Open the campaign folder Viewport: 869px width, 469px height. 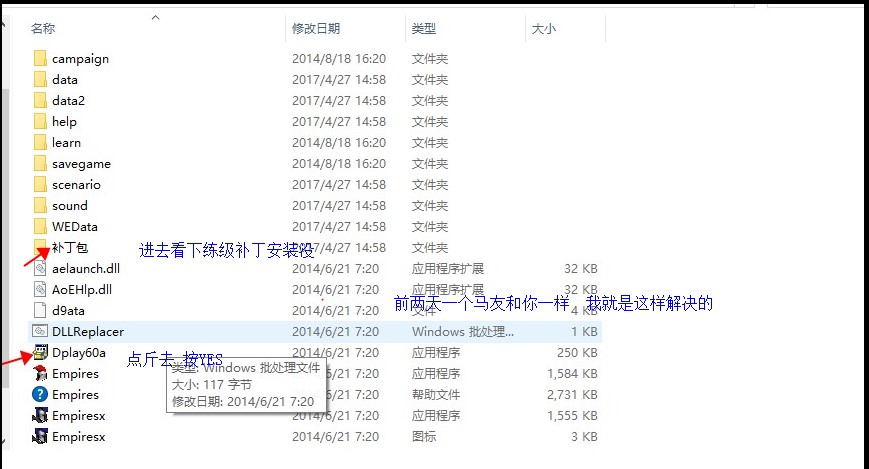80,58
